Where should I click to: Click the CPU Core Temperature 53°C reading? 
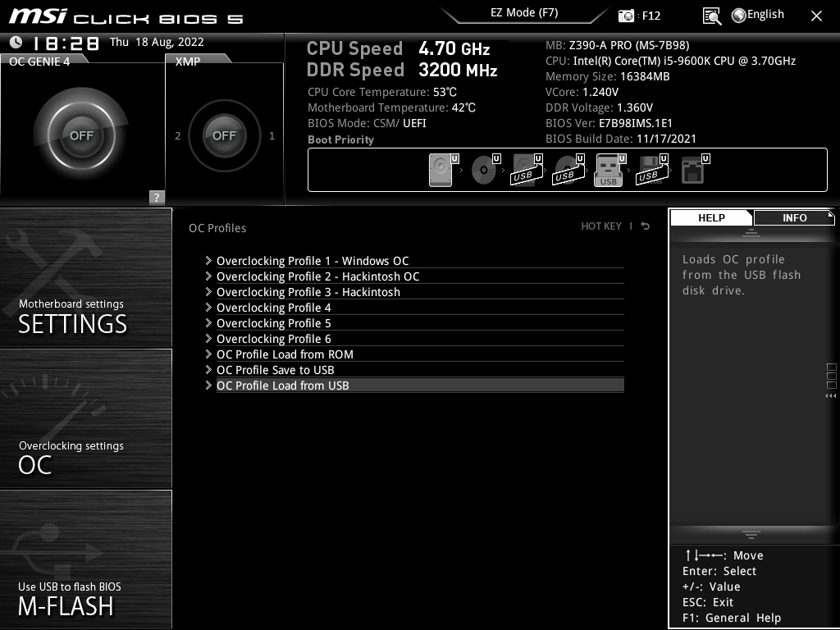point(382,92)
